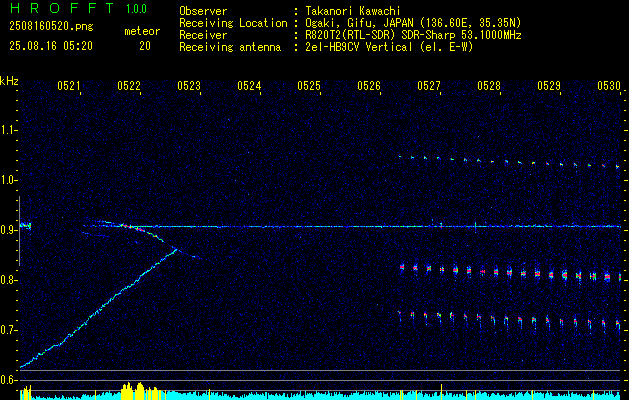Click the meteor label
Image resolution: width=629 pixels, height=400 pixels.
tap(142, 31)
